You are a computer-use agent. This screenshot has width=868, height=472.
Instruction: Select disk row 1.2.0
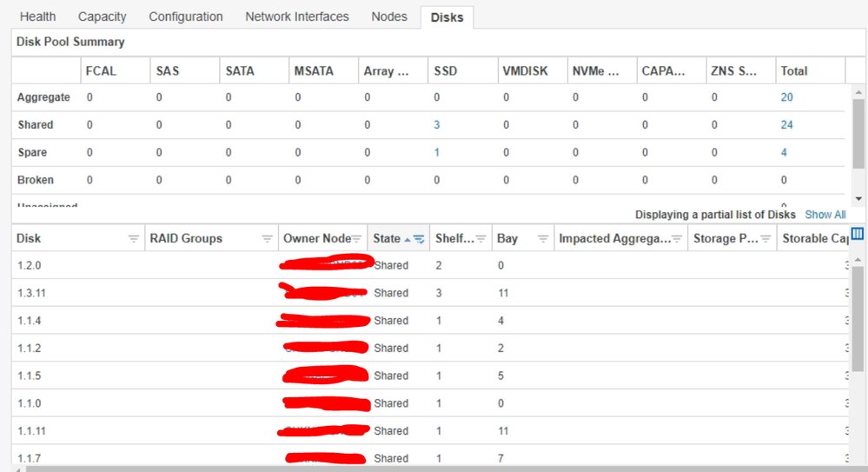(x=430, y=265)
